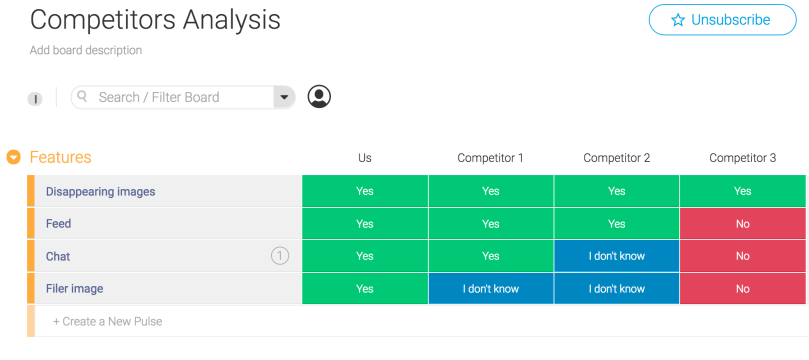Click Add board description text

click(86, 51)
